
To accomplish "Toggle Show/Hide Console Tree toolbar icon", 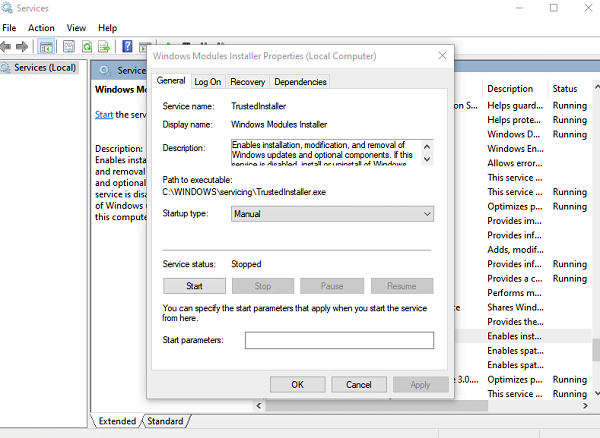I will coord(46,47).
